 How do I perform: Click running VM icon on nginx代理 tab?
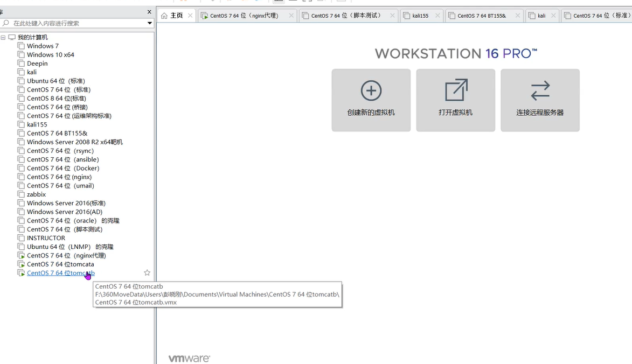click(x=204, y=16)
